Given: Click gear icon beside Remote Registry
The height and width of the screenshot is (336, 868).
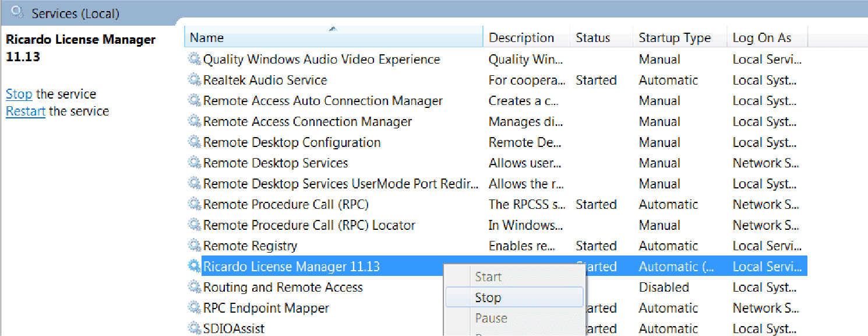Looking at the screenshot, I should tap(194, 246).
